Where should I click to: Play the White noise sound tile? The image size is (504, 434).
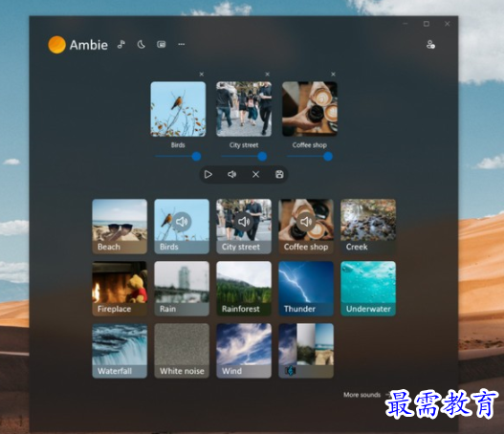click(182, 351)
